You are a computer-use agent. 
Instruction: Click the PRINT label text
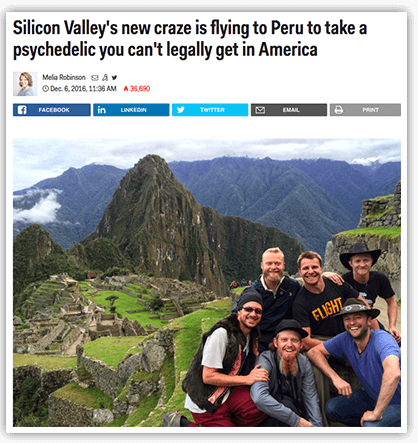coord(371,110)
